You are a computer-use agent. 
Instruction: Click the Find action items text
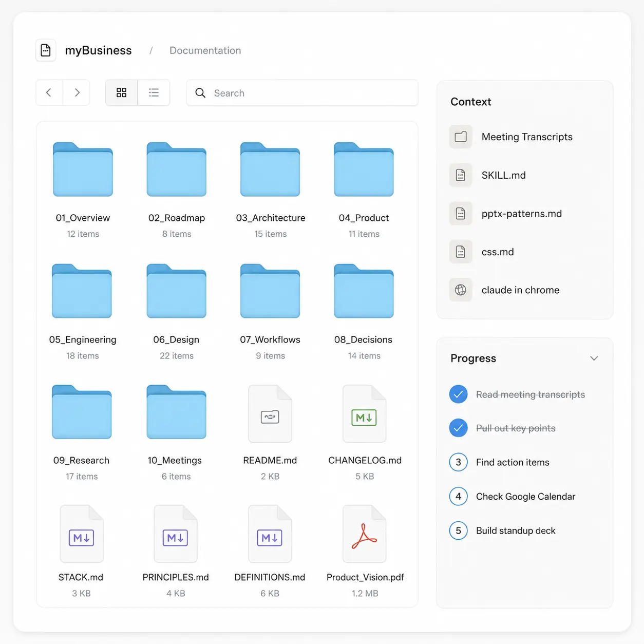click(x=513, y=462)
